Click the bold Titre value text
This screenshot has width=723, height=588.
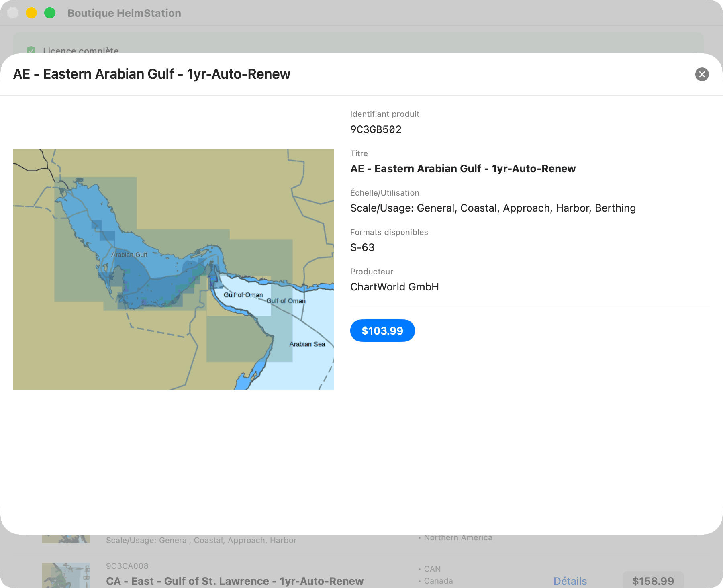(463, 169)
